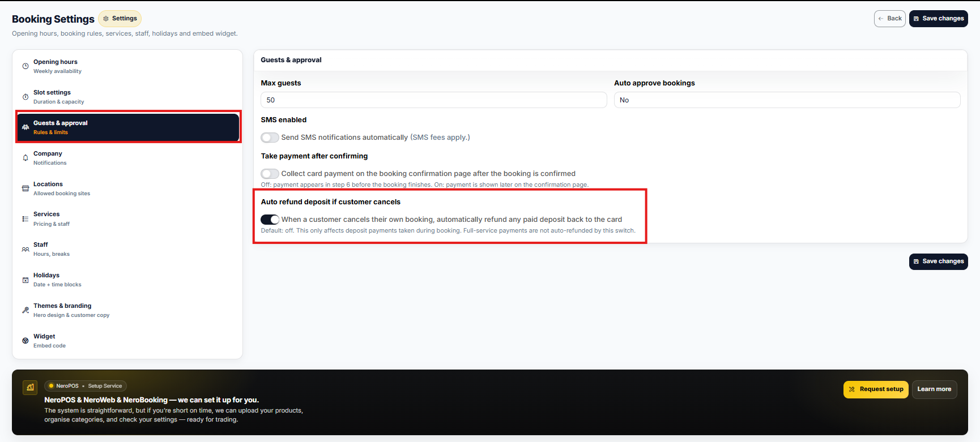Switch to the Slot settings section
The width and height of the screenshot is (980, 442).
click(x=127, y=97)
